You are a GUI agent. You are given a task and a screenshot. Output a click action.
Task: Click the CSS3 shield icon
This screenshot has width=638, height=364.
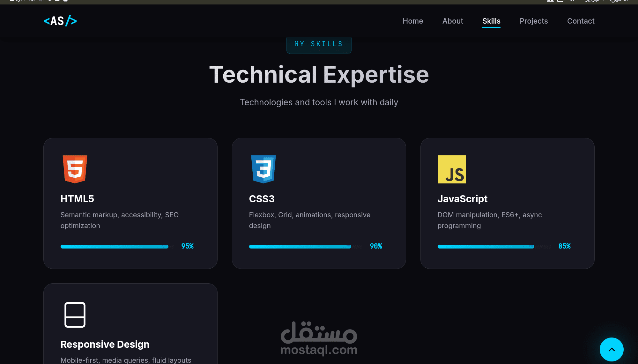(x=263, y=169)
